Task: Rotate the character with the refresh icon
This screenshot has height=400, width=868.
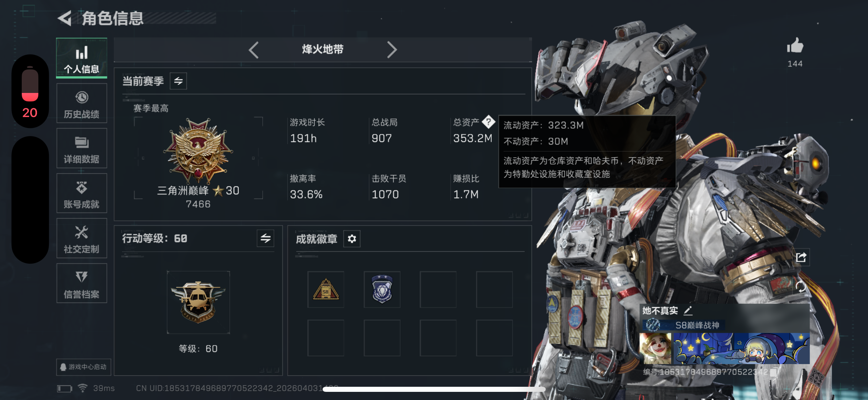Action: pos(800,287)
